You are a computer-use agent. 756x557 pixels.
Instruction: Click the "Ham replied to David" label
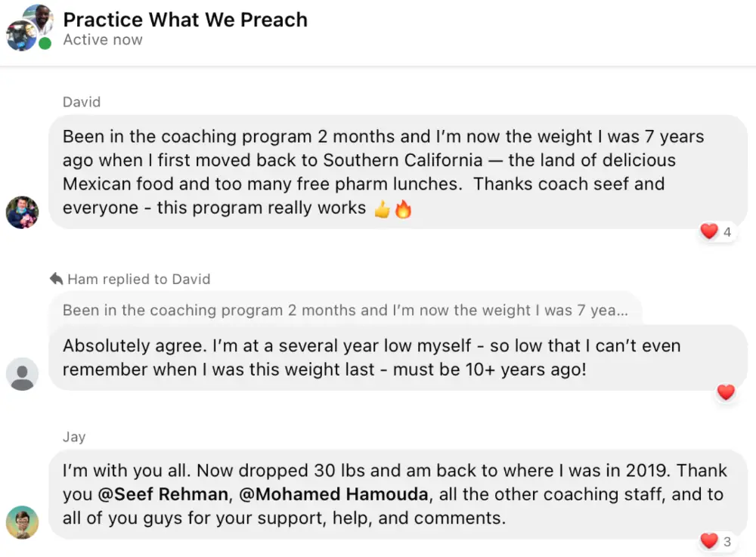click(138, 279)
